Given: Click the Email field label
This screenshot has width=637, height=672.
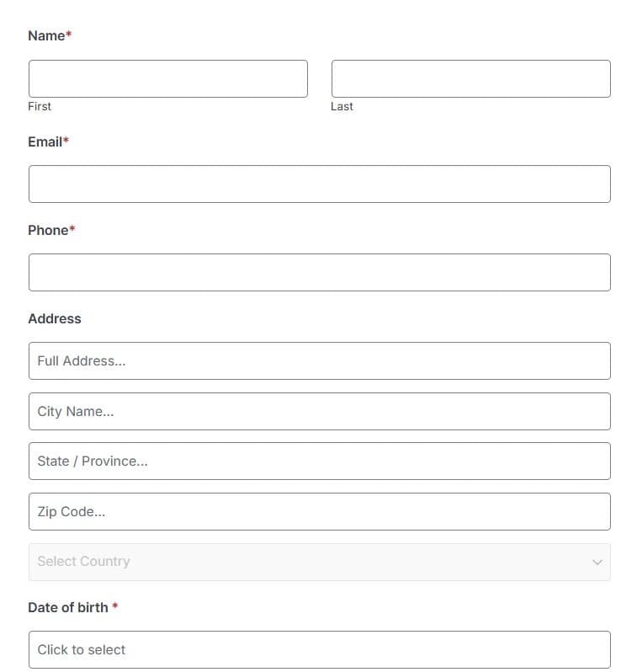Looking at the screenshot, I should pyautogui.click(x=45, y=141).
